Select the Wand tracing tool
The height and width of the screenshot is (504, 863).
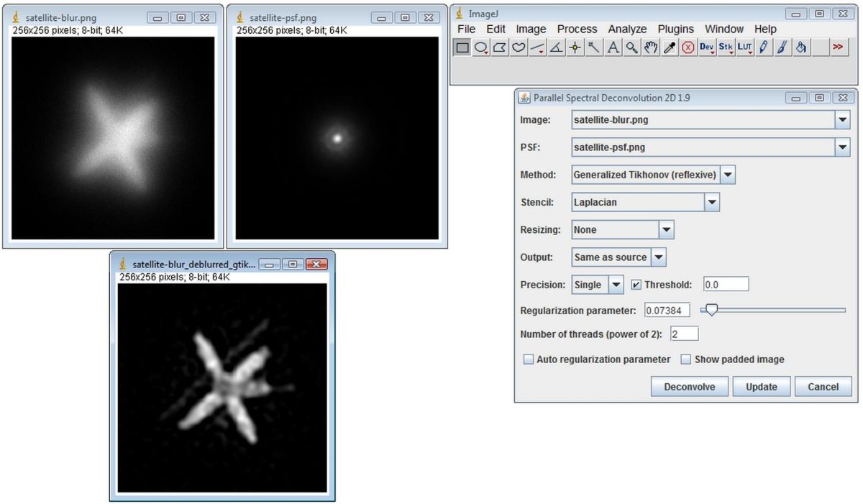pyautogui.click(x=593, y=47)
